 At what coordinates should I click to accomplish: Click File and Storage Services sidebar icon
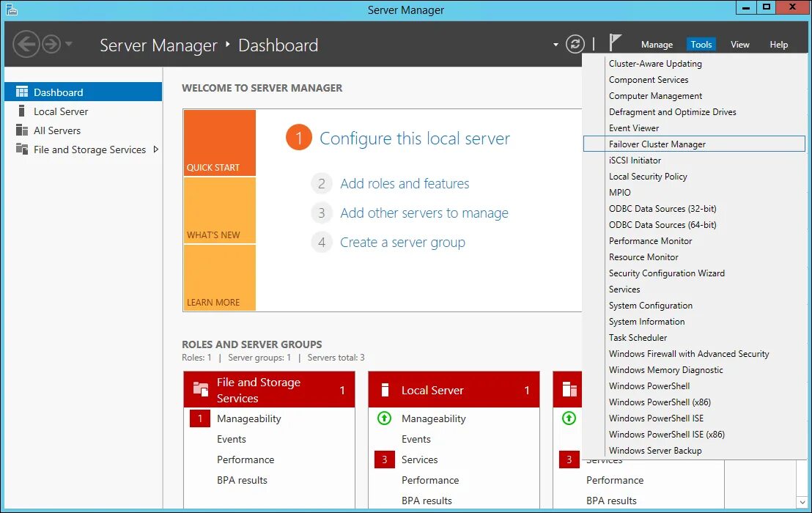(22, 149)
